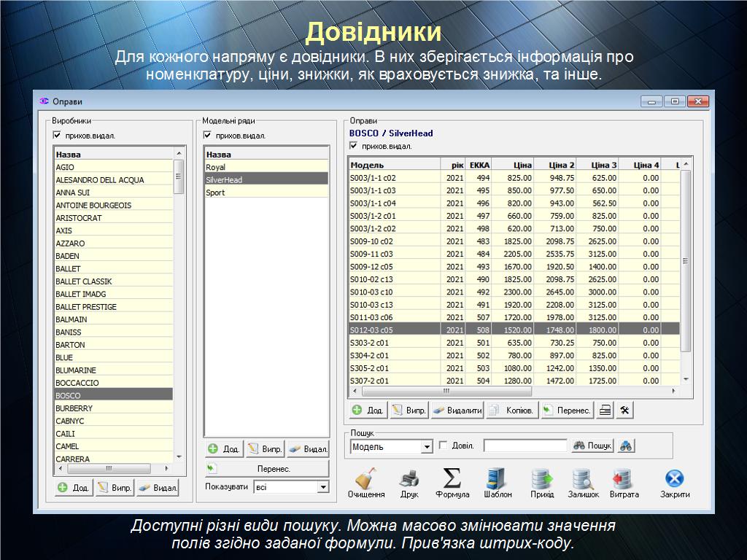Open the Друк printer icon
The image size is (747, 560).
pyautogui.click(x=409, y=479)
